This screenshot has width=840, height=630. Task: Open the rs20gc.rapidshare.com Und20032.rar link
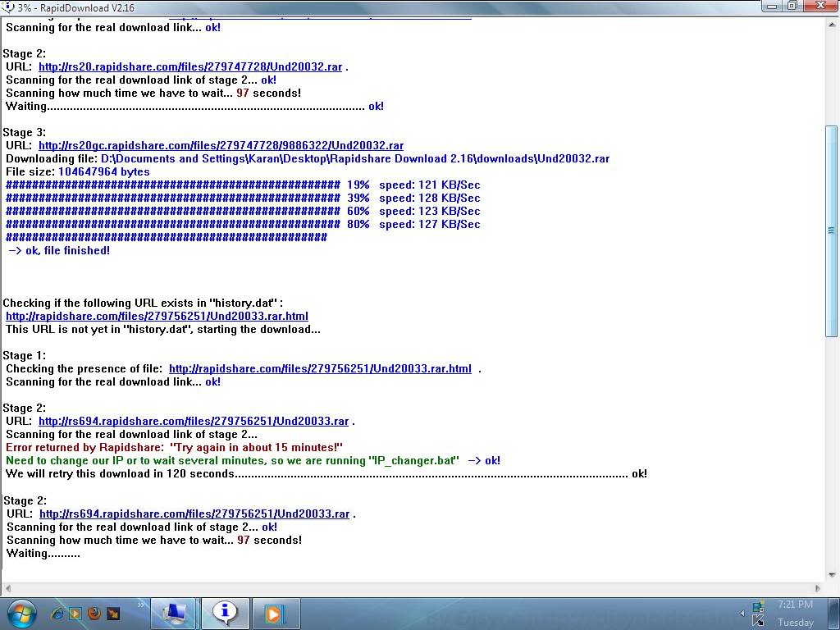click(221, 146)
